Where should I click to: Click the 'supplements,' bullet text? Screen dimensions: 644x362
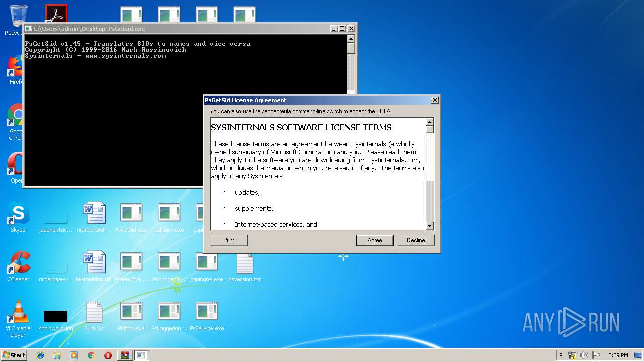(254, 209)
